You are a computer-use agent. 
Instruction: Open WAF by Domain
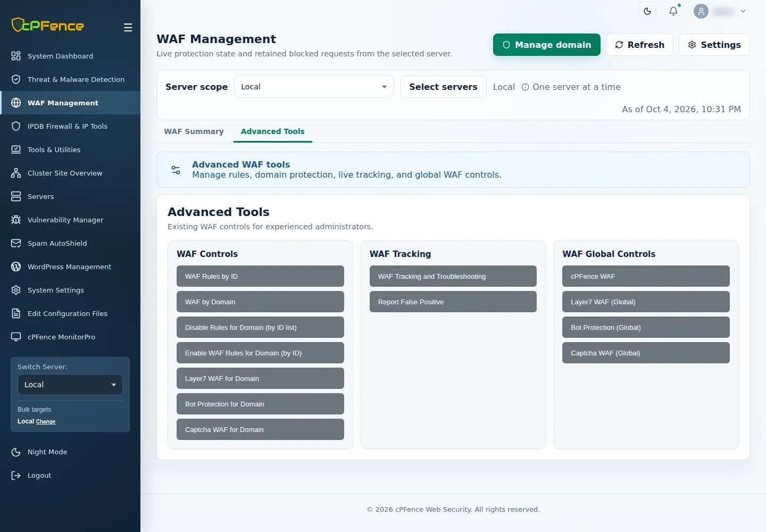260,302
